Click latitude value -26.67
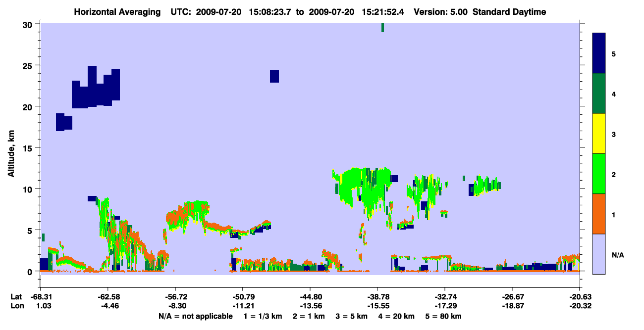 (x=512, y=296)
